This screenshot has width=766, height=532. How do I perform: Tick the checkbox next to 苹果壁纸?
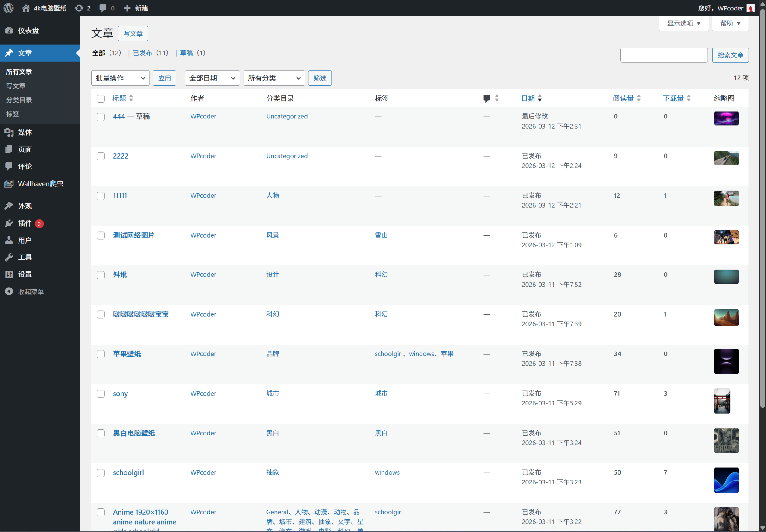coord(101,354)
